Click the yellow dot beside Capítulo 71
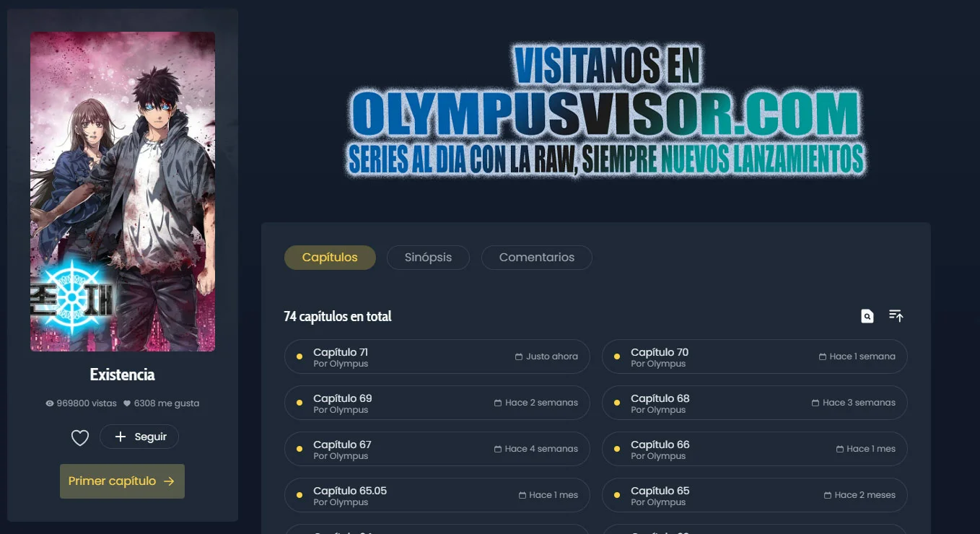Screen dimensions: 980x534 [299, 356]
